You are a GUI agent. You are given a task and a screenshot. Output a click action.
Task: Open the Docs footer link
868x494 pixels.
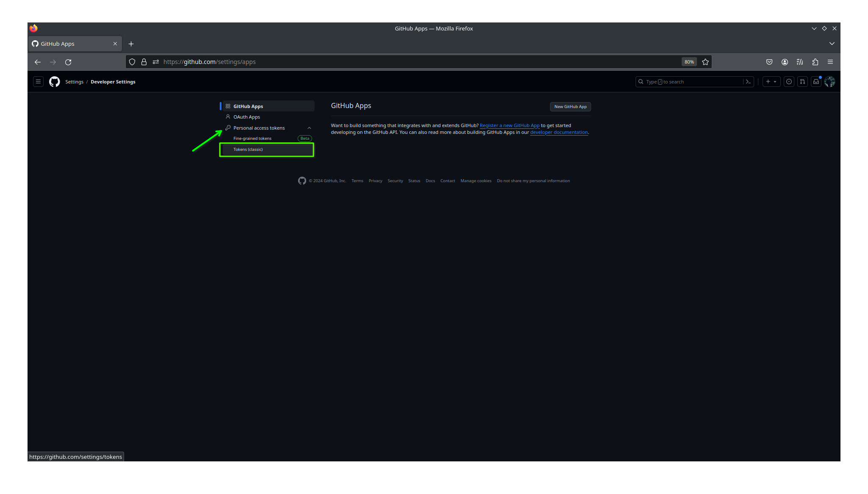[430, 181]
